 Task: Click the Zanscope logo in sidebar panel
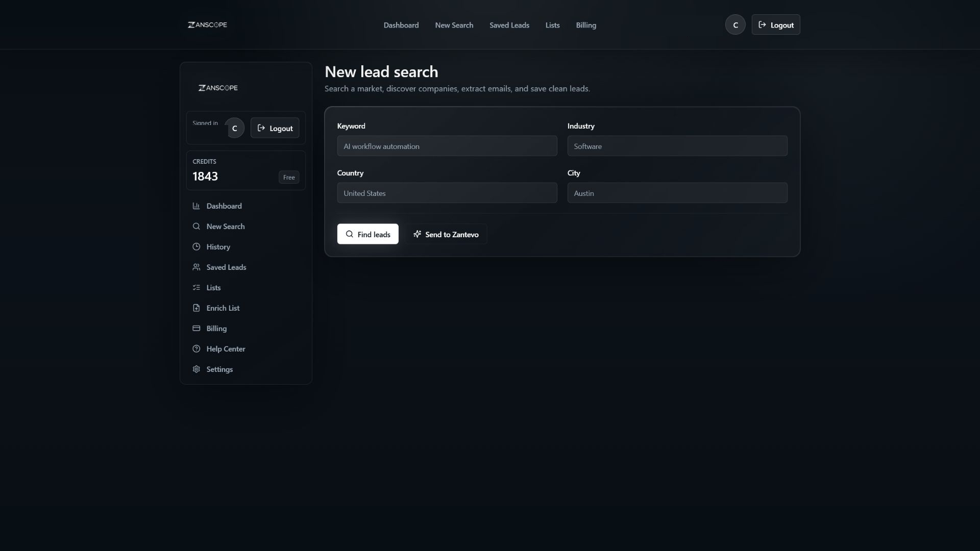pos(218,88)
